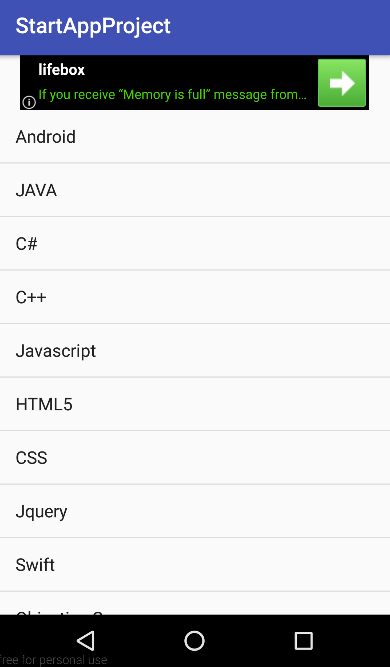Click the Memory is full ad text
Viewport: 390px width, 667px height.
click(172, 94)
